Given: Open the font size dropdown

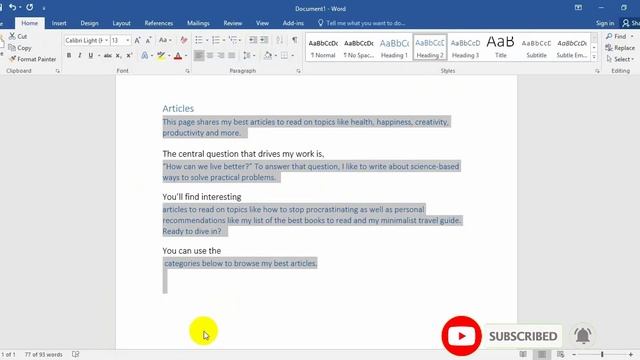Looking at the screenshot, I should point(128,40).
